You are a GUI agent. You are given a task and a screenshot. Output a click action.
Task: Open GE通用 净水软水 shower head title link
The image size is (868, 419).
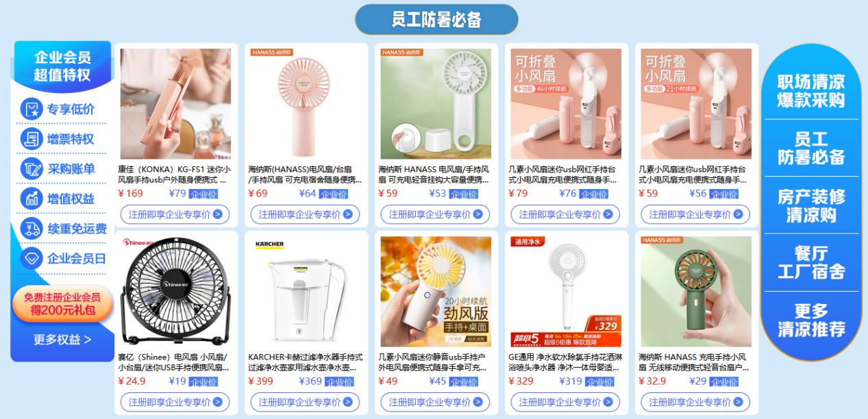point(566,362)
